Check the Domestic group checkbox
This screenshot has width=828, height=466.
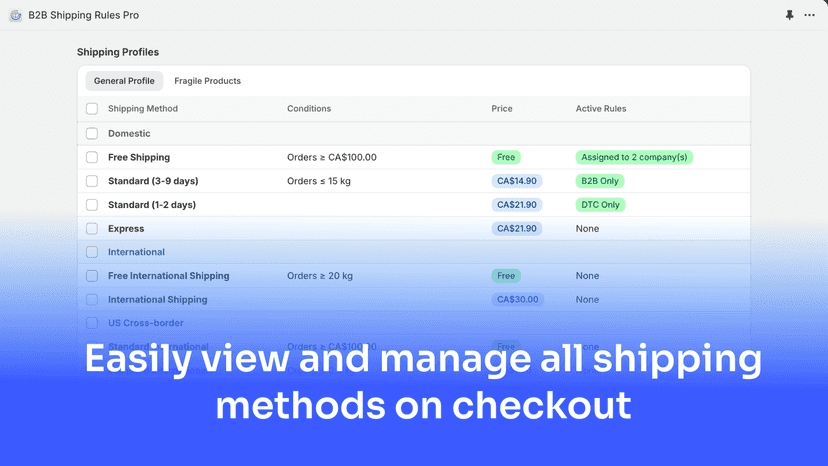92,133
